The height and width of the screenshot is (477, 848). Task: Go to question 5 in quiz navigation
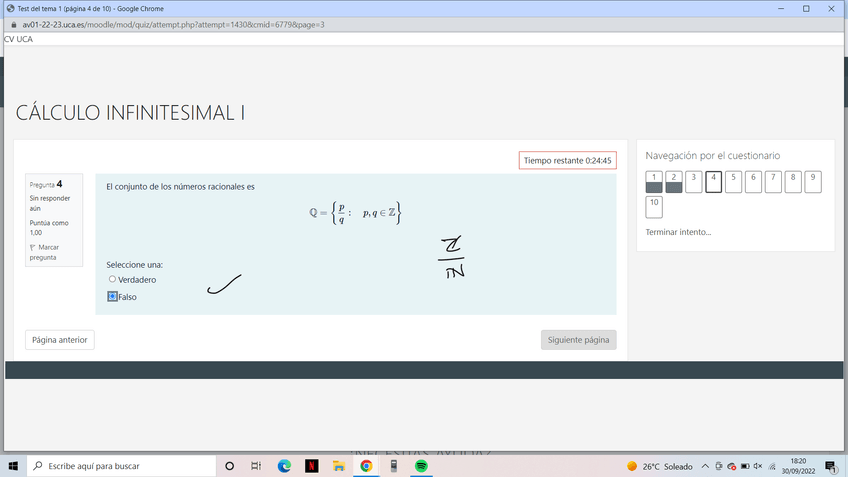click(733, 182)
